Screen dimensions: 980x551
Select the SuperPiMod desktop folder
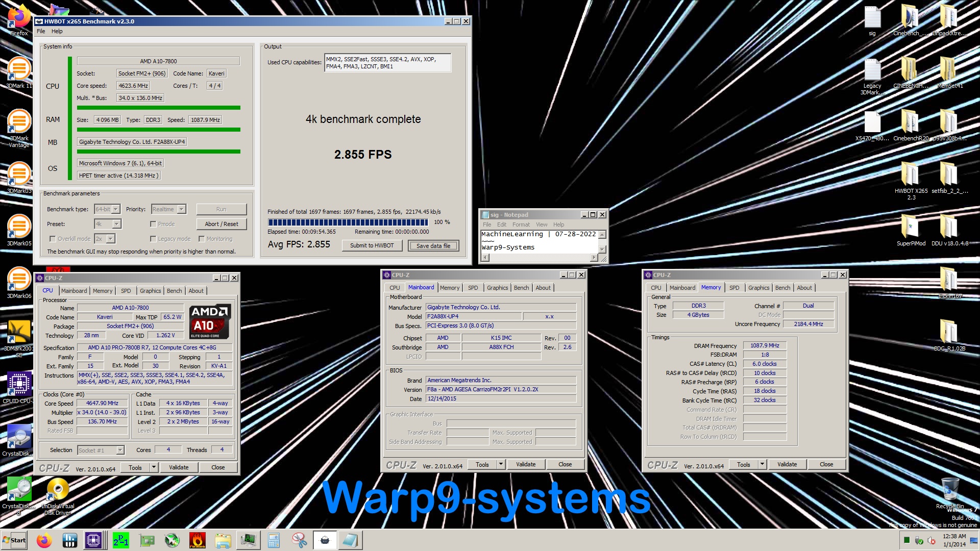tap(911, 230)
